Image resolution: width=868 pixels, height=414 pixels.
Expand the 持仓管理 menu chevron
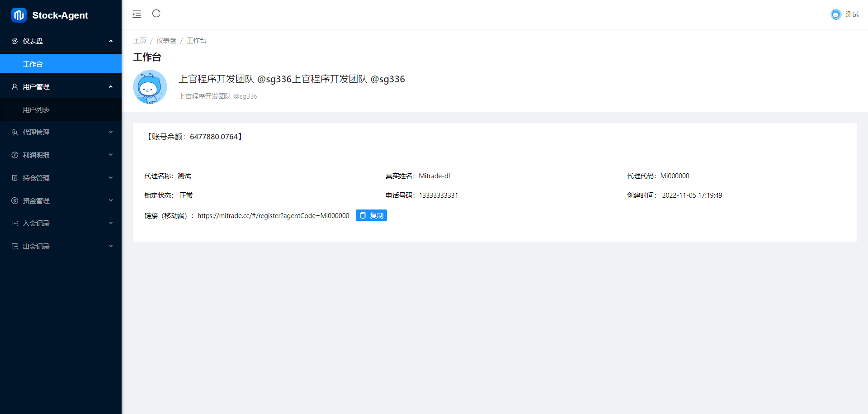point(111,178)
